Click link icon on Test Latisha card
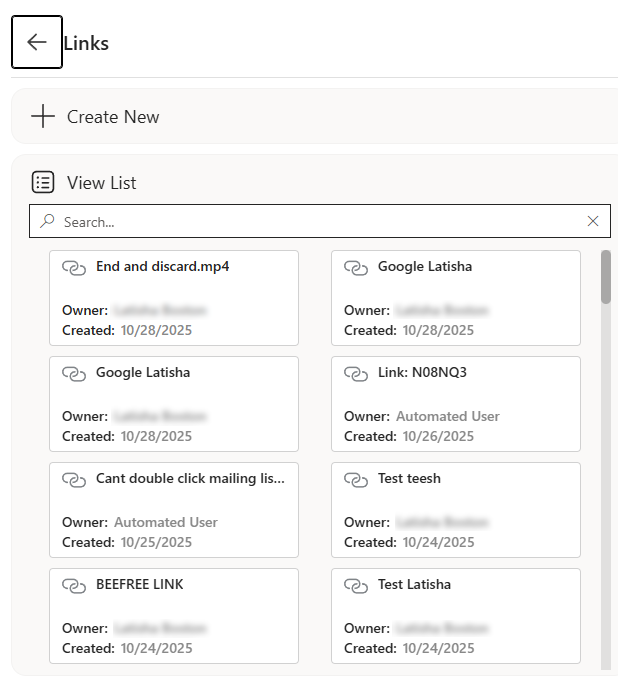Screen dimensions: 618x686 pyautogui.click(x=356, y=586)
